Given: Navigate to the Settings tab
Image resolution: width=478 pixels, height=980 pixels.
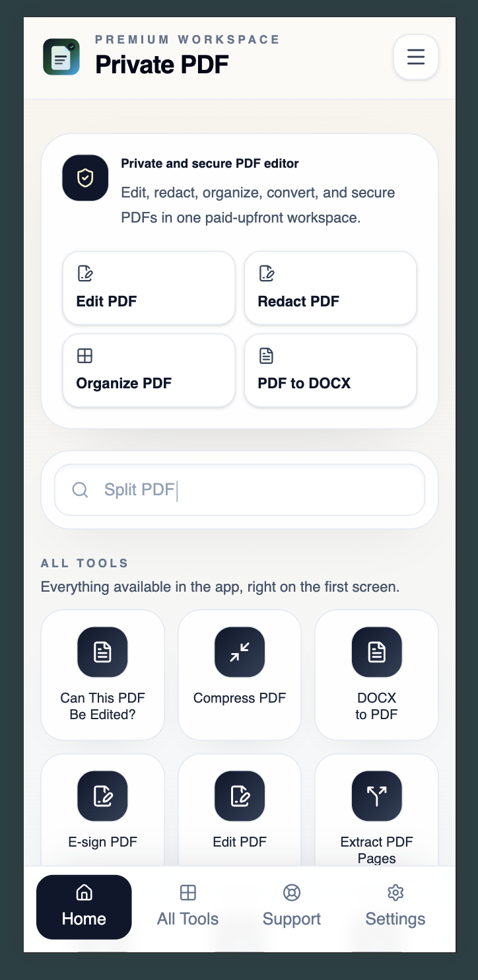Looking at the screenshot, I should click(395, 907).
